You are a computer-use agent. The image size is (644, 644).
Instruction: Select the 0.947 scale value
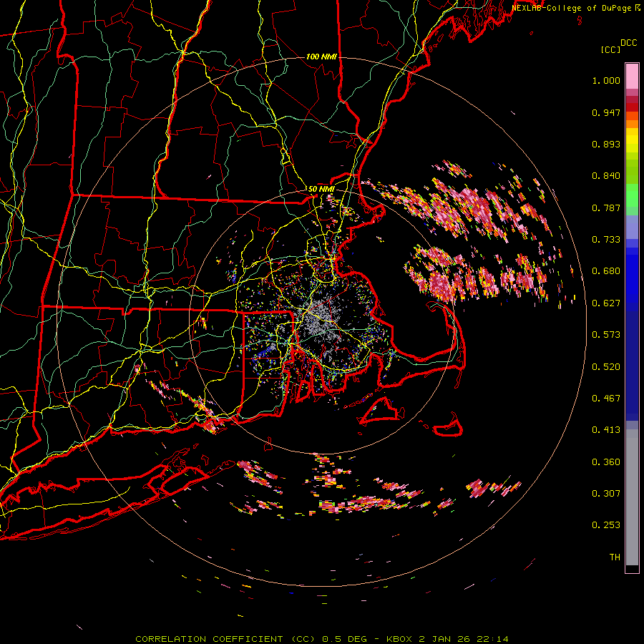coord(606,112)
